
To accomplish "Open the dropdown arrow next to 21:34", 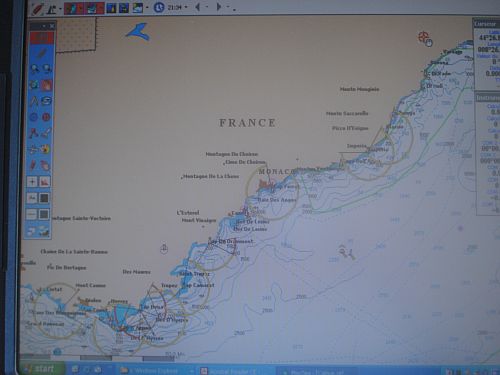I will [186, 7].
